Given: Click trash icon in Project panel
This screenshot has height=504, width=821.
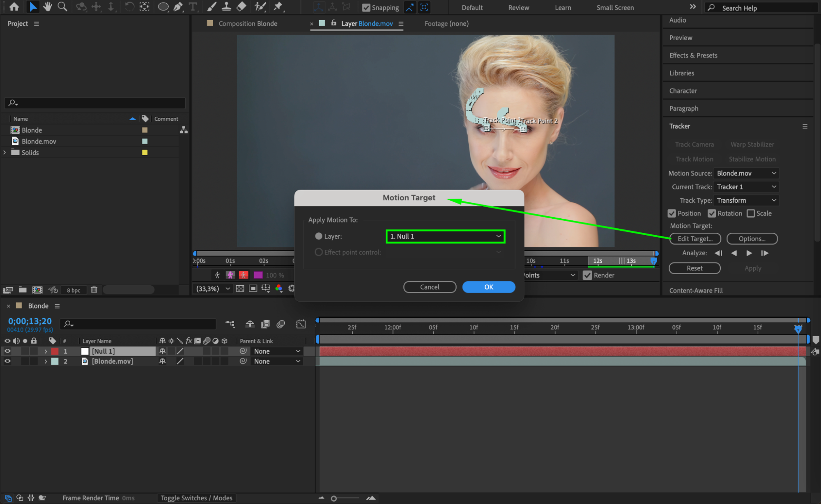Looking at the screenshot, I should 94,290.
